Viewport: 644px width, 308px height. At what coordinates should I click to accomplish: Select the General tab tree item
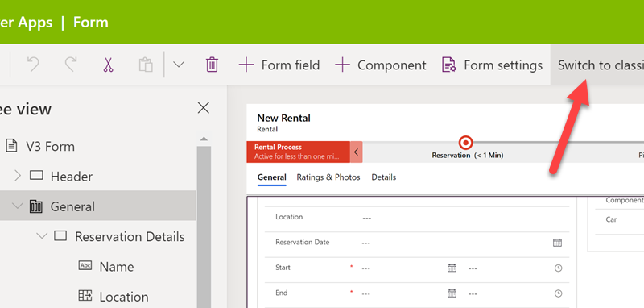(72, 206)
